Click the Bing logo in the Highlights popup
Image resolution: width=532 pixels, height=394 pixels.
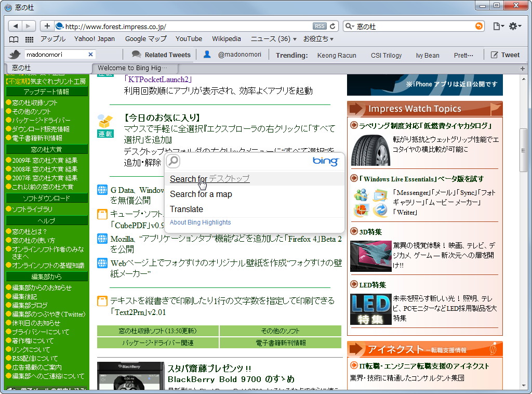(x=325, y=161)
